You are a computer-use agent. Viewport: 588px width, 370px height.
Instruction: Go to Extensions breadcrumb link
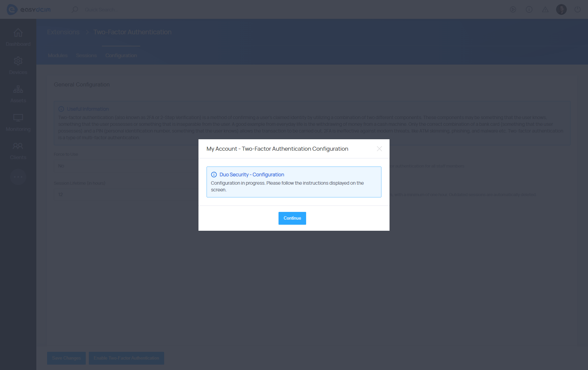(63, 32)
